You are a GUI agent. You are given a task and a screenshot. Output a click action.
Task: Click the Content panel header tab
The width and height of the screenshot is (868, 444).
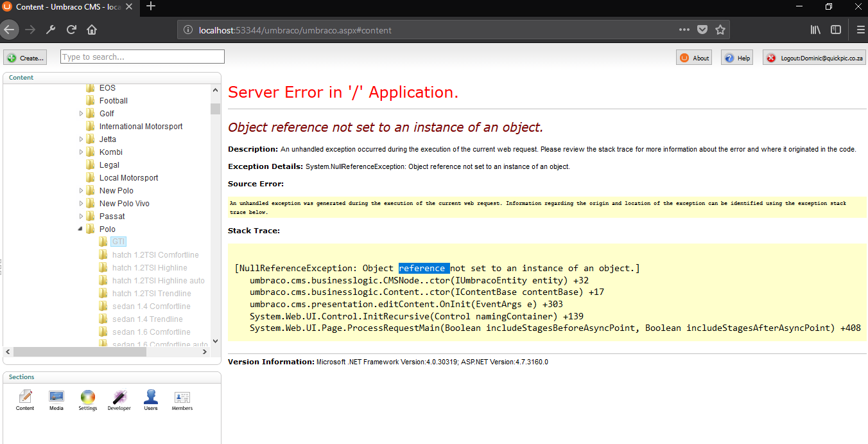click(21, 78)
